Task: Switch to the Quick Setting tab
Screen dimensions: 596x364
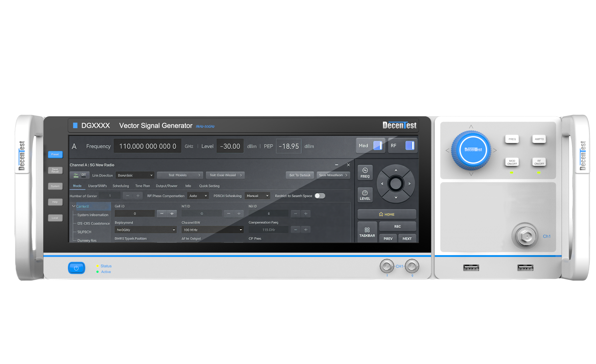Action: [x=209, y=186]
